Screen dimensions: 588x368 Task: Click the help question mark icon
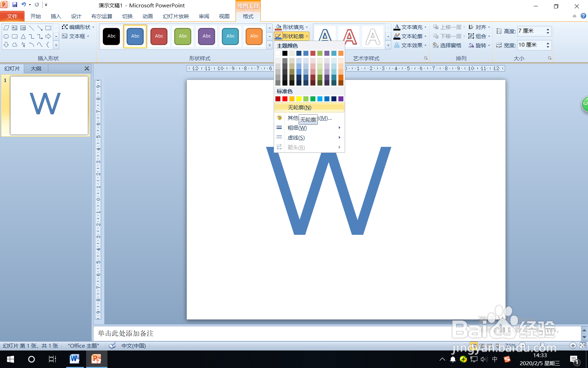pyautogui.click(x=583, y=16)
